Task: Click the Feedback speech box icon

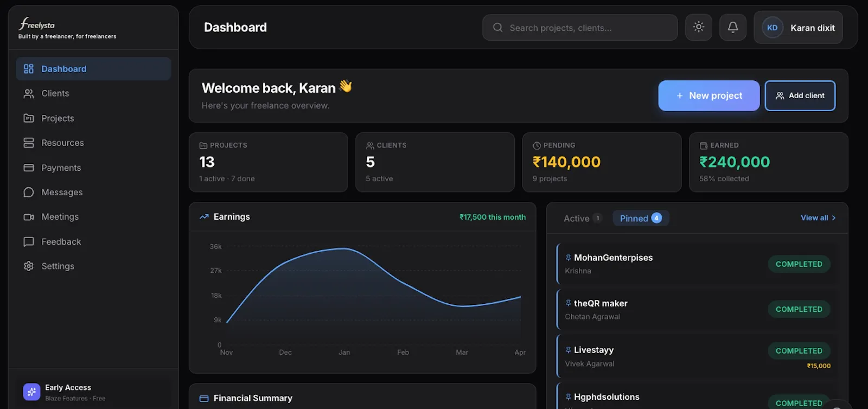Action: [29, 241]
